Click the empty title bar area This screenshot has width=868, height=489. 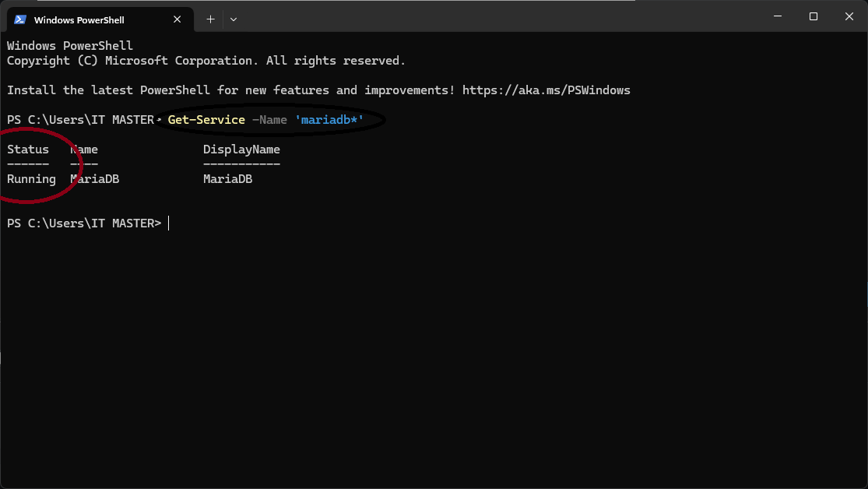(x=498, y=16)
